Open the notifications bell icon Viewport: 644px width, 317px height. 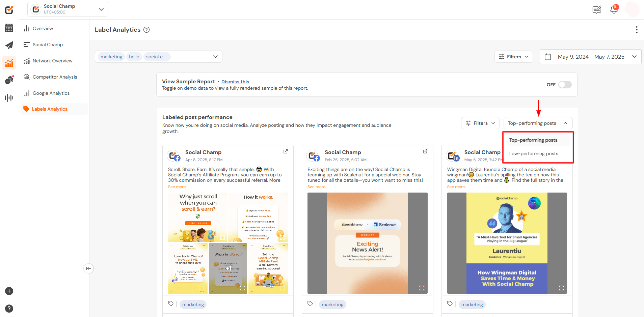(x=614, y=9)
